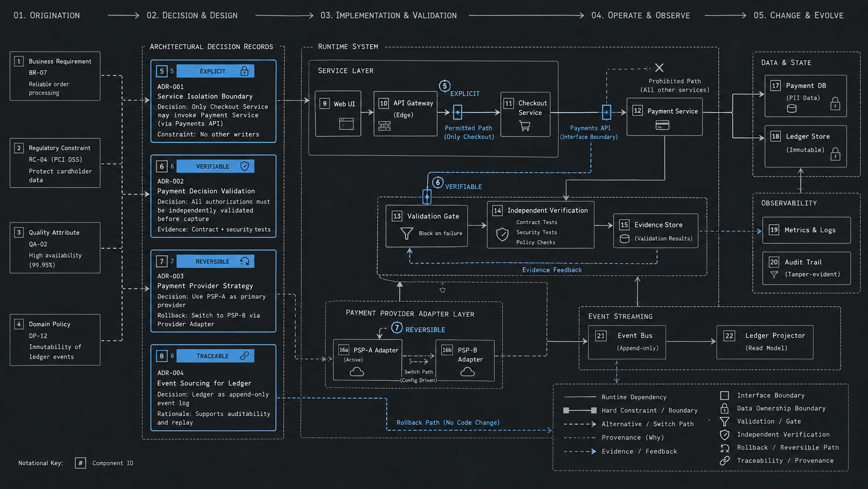Click the 'Block on failure' text
Screen dimensions: 868x489
[x=440, y=233]
